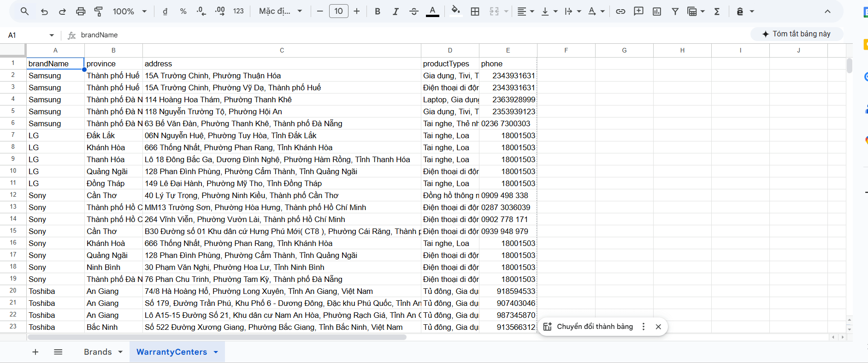The width and height of the screenshot is (868, 363).
Task: Redo the last undone action
Action: pos(62,12)
